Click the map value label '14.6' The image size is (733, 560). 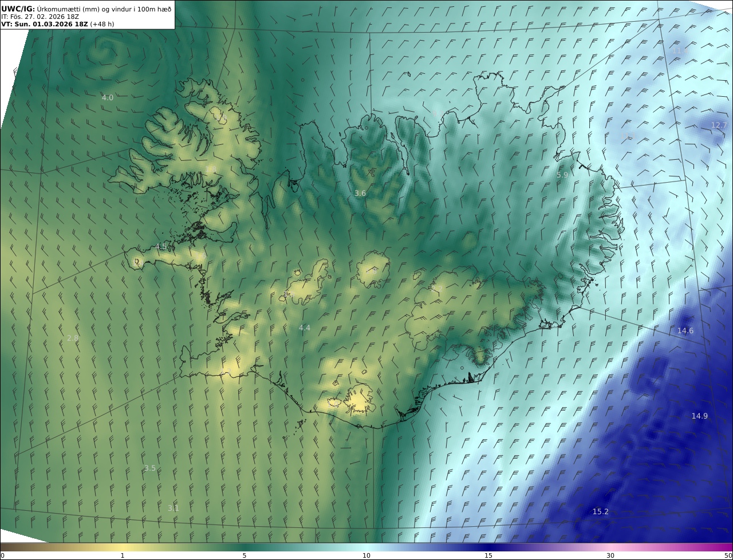pos(685,331)
